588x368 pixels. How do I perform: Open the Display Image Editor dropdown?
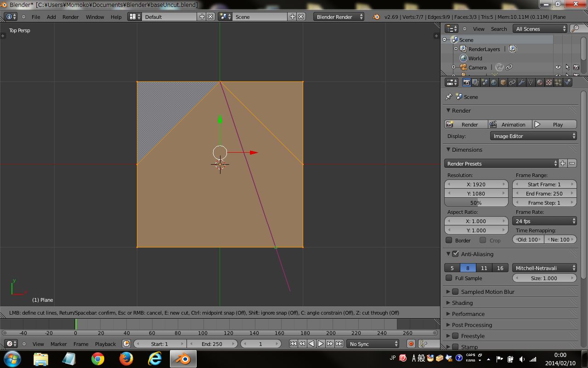(533, 136)
